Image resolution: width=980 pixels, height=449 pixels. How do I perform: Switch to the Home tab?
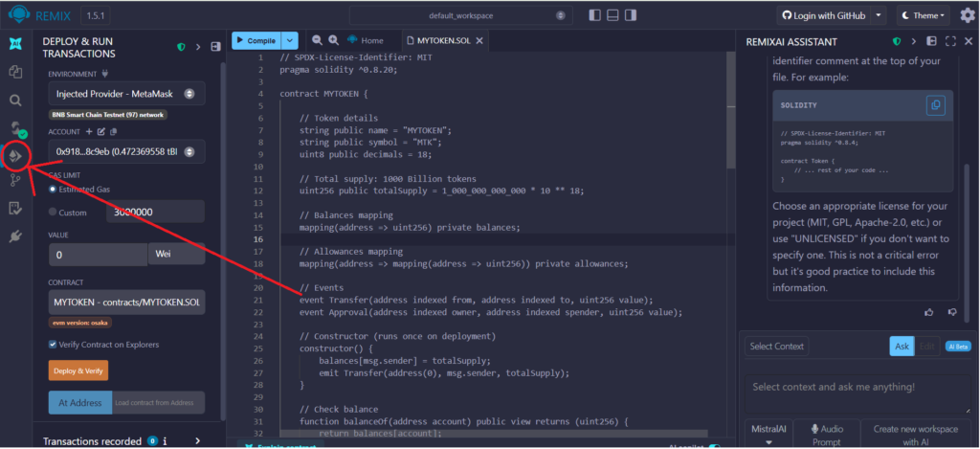click(365, 40)
